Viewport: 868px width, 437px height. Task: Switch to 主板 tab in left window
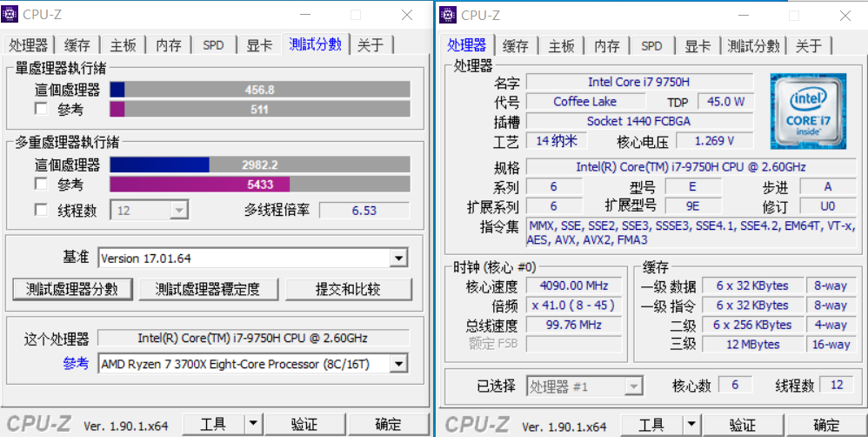tap(123, 45)
